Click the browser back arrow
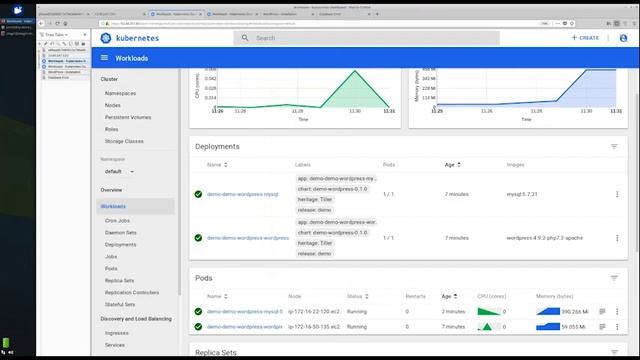 pyautogui.click(x=41, y=24)
